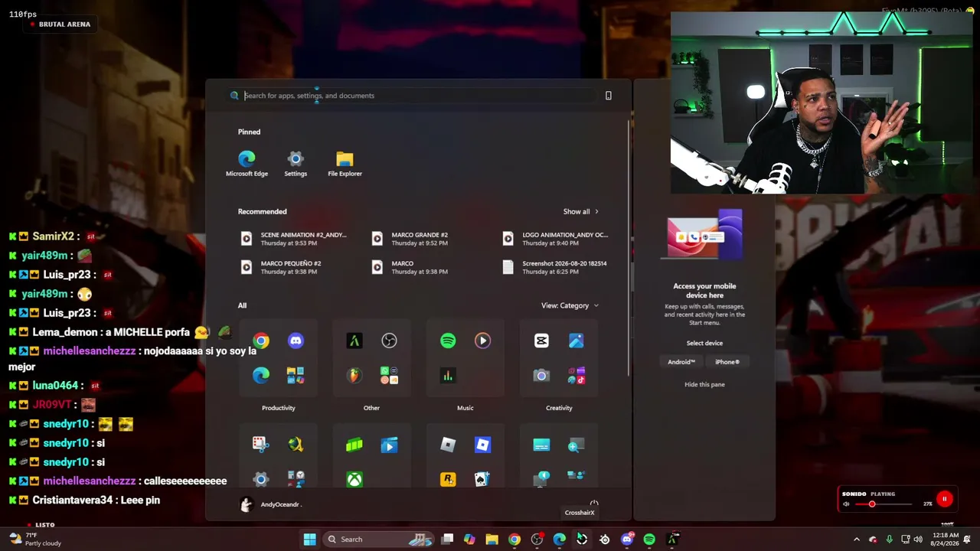
Task: Open Rockstar Games Launcher icon
Action: [x=448, y=480]
